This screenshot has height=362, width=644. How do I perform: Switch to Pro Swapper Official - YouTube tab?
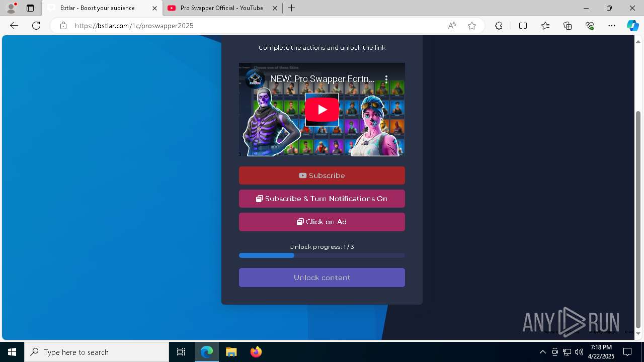(x=221, y=8)
